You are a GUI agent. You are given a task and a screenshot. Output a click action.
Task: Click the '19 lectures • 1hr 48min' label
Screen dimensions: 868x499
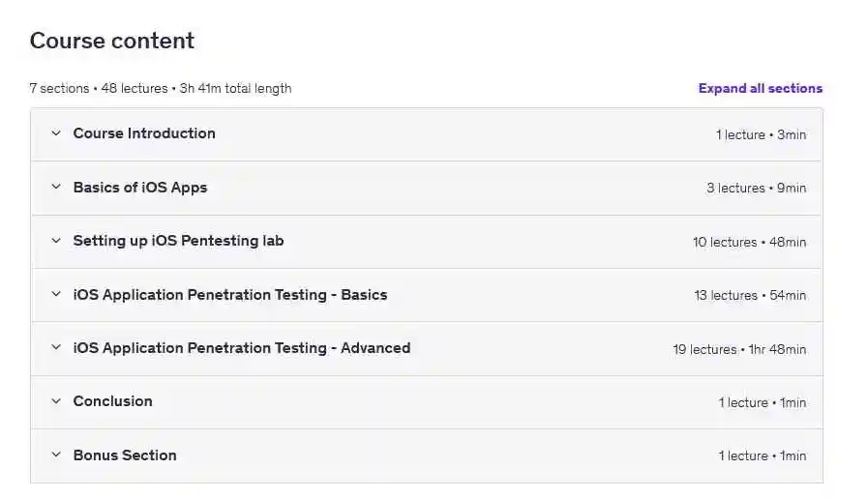[739, 349]
